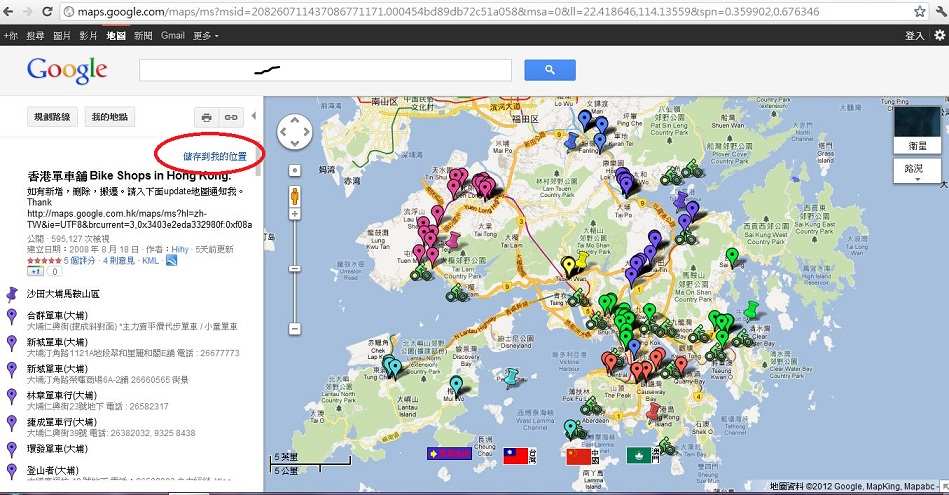Click the Google Maps search input field
Image resolution: width=949 pixels, height=495 pixels.
tap(325, 69)
